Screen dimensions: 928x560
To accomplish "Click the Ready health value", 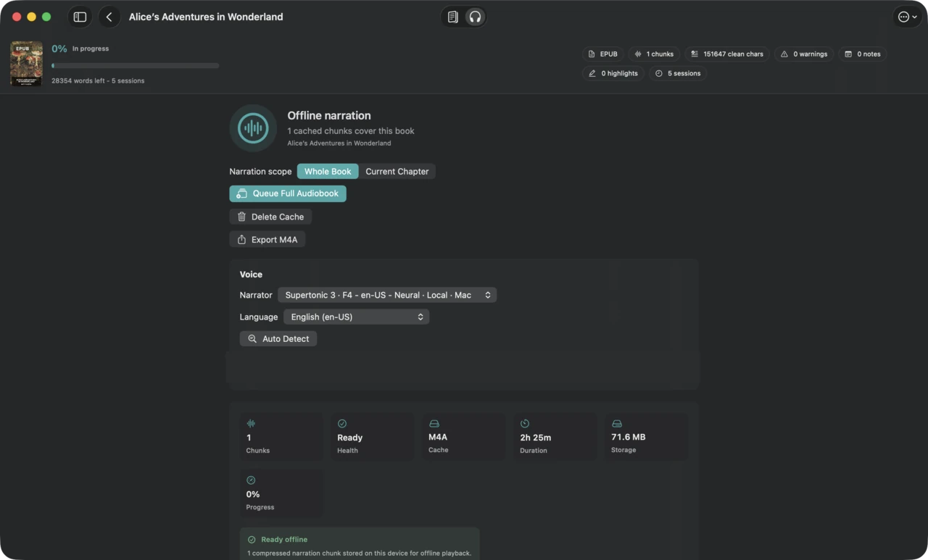I will (349, 438).
